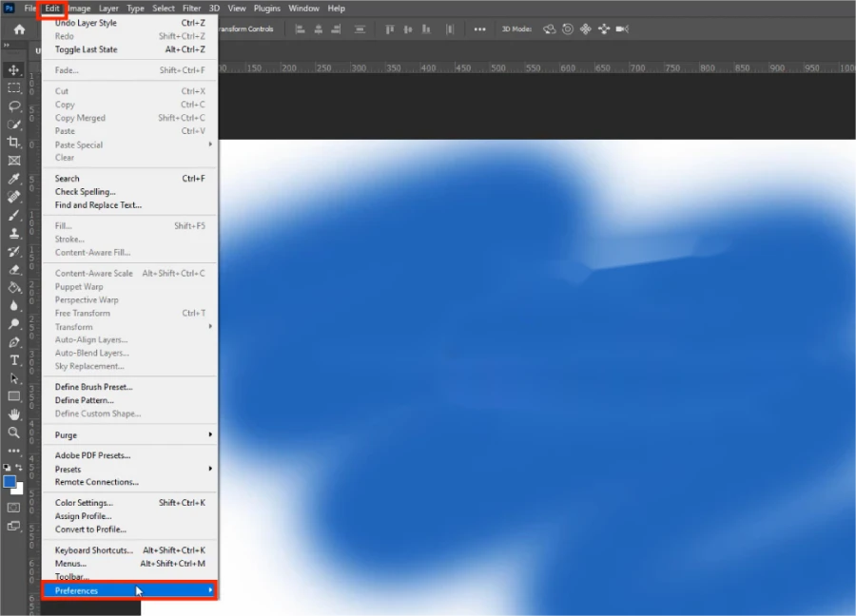Open the Filter menu
This screenshot has width=856, height=616.
coord(191,9)
